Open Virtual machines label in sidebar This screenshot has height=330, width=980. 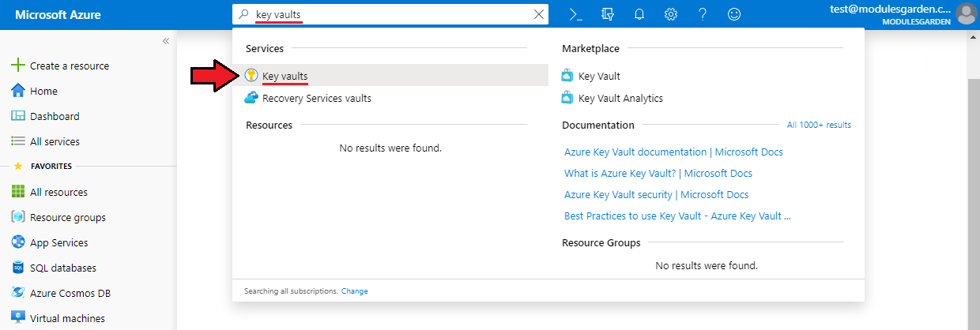[67, 319]
